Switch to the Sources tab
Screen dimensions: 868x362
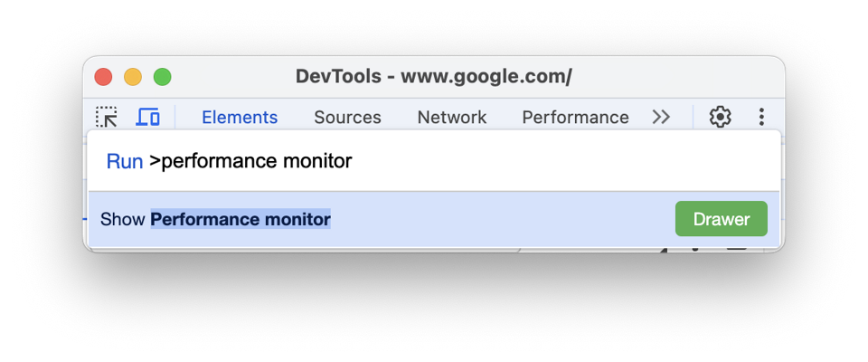tap(347, 117)
